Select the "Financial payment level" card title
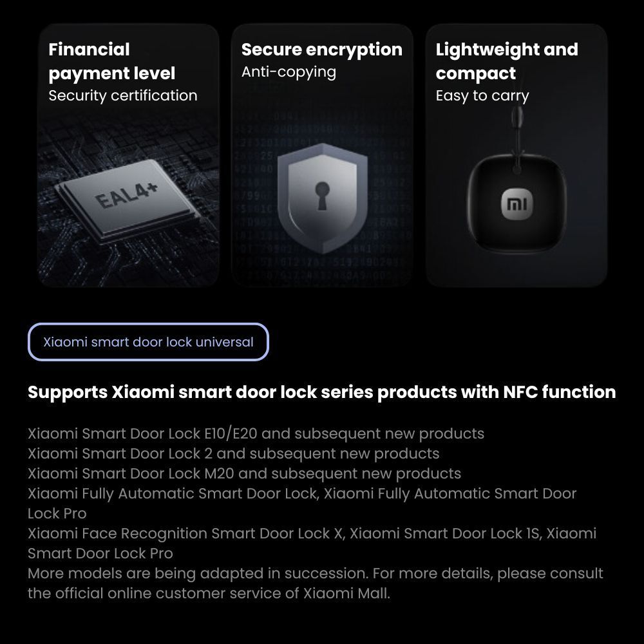 click(x=112, y=61)
